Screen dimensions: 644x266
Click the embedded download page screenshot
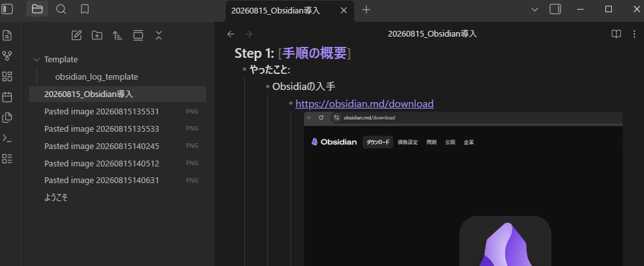point(463,189)
